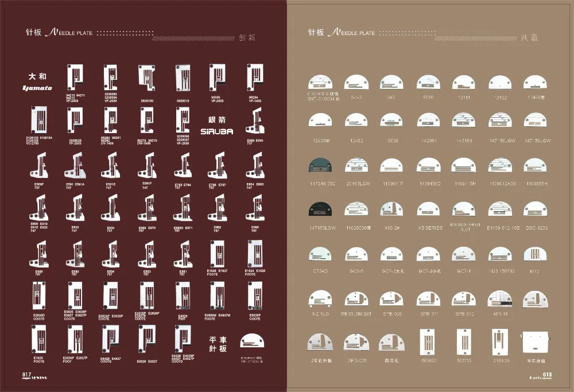Click the 1109012A00 part label
The width and height of the screenshot is (574, 392).
[x=503, y=184]
